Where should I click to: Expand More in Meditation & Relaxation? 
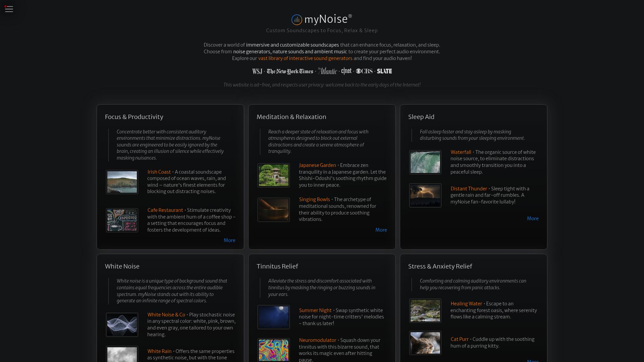(x=381, y=230)
